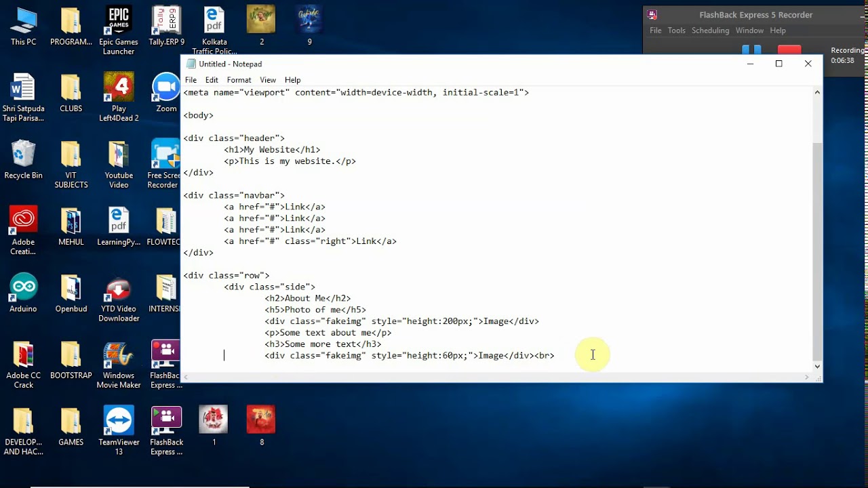The image size is (868, 488).
Task: Click the line '<div class="navbar">'
Action: [234, 195]
